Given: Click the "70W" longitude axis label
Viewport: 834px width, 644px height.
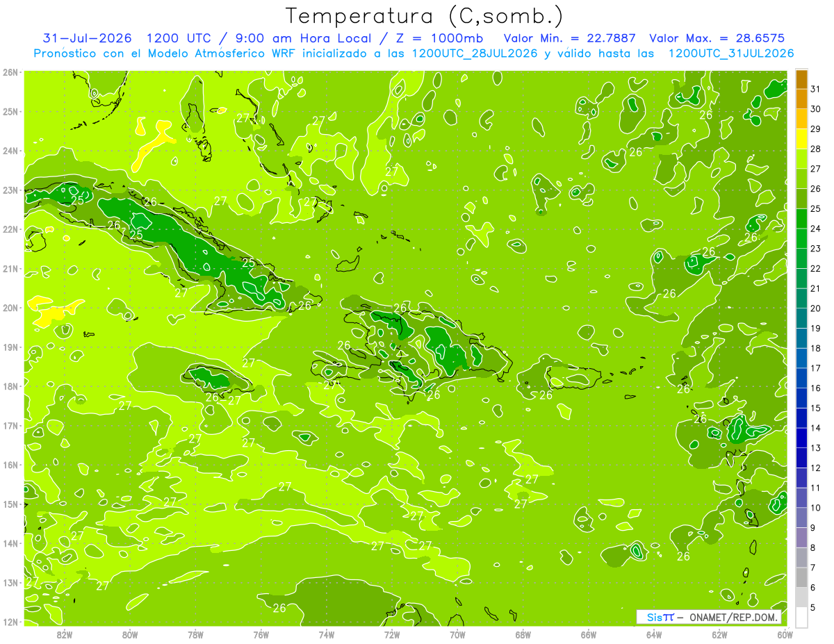Looking at the screenshot, I should pos(457,634).
